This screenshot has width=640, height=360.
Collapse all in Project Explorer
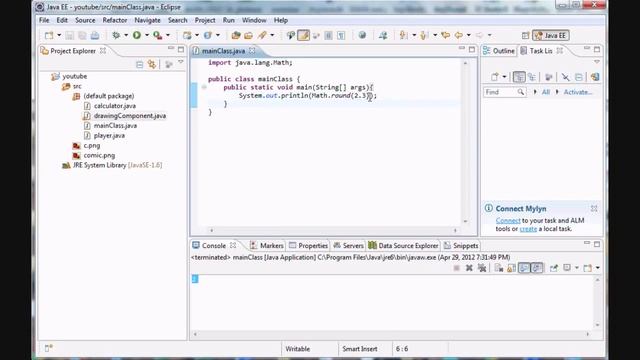coord(140,64)
